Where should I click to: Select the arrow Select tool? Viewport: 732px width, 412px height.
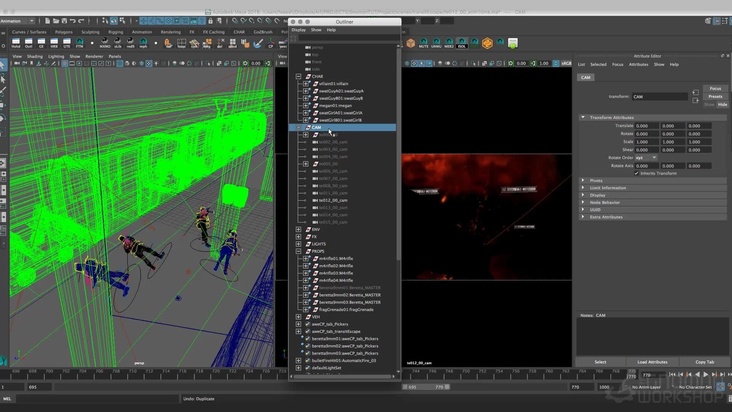click(x=4, y=64)
